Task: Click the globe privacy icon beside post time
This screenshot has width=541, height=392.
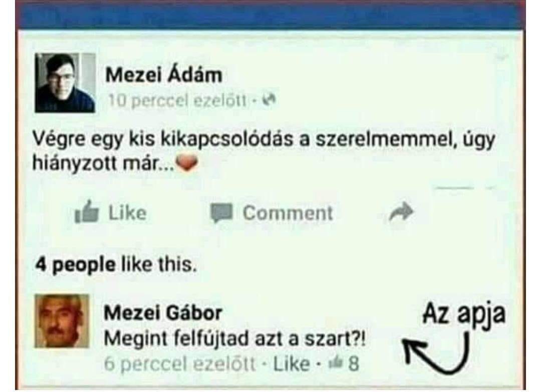Action: pyautogui.click(x=269, y=100)
